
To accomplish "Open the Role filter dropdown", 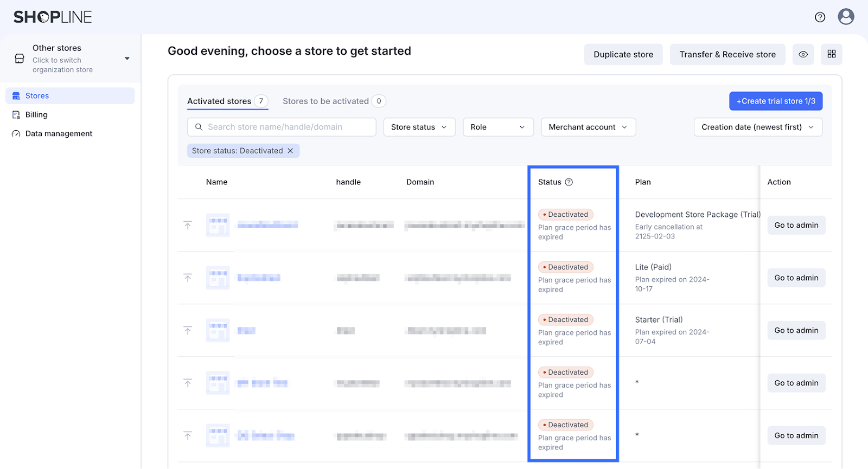I will pos(497,127).
